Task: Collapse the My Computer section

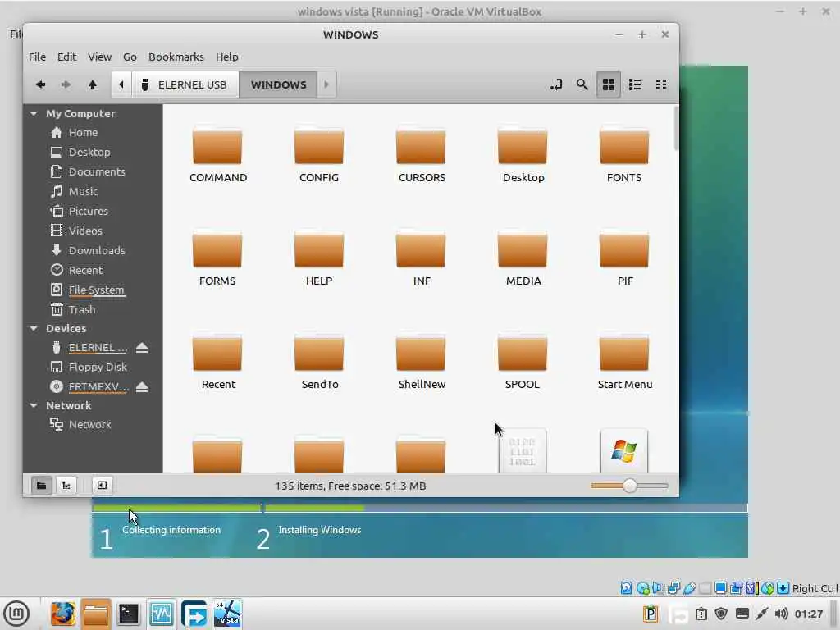Action: click(34, 113)
